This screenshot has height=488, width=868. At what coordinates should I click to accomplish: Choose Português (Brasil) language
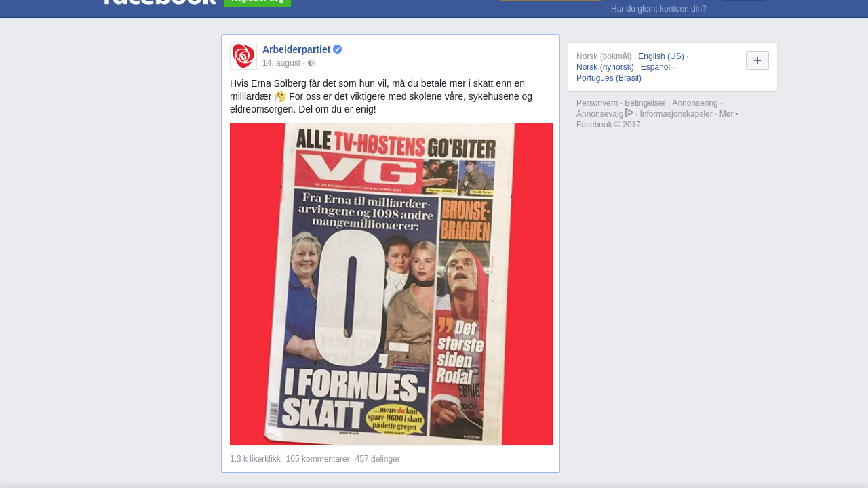609,78
